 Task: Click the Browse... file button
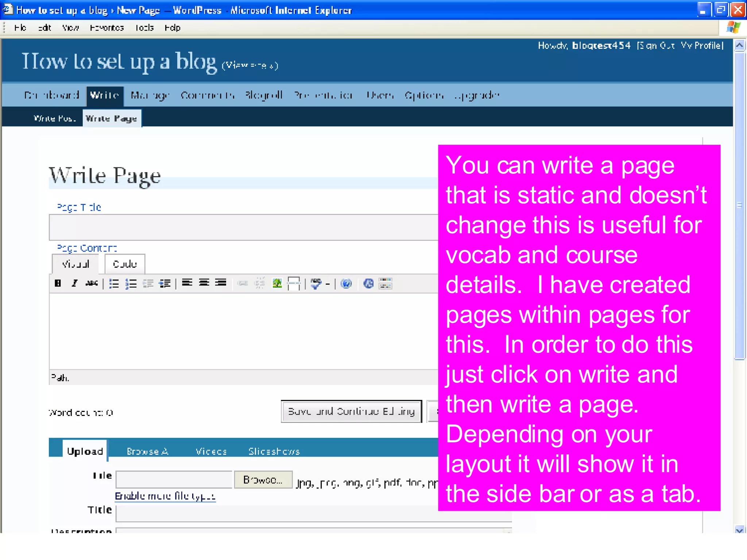(263, 480)
